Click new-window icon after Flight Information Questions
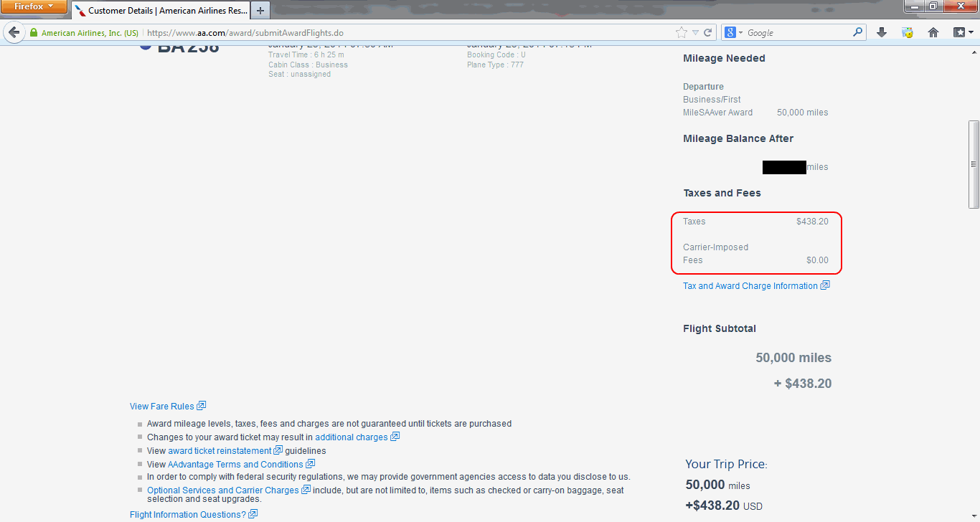Image resolution: width=980 pixels, height=522 pixels. 253,514
